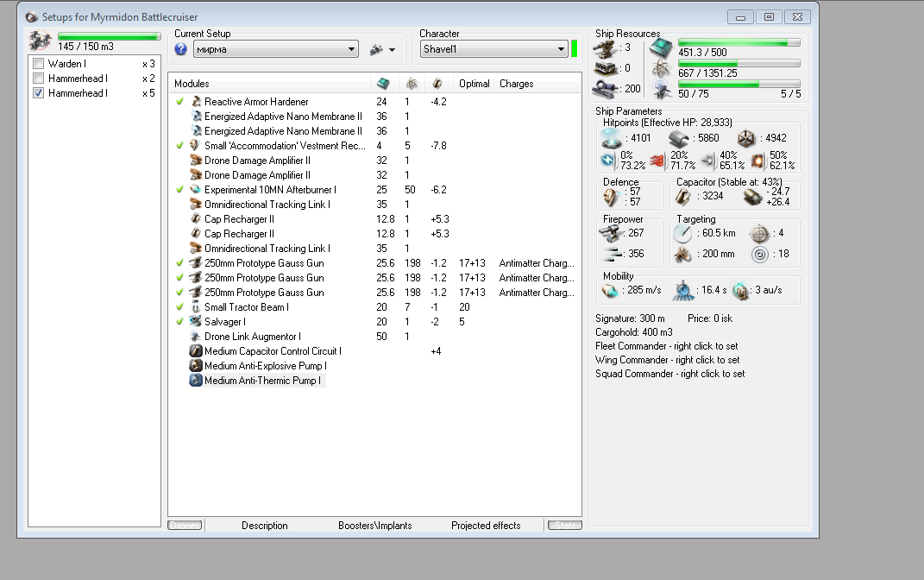The width and height of the screenshot is (924, 580).
Task: Click the explosive resistance icon at 62.1%
Action: click(757, 161)
